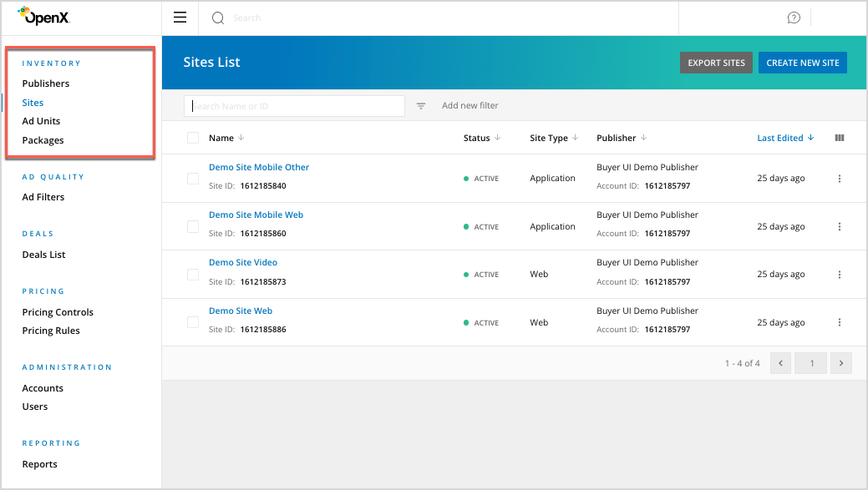The height and width of the screenshot is (490, 868).
Task: Open Pricing Controls in the sidebar
Action: (x=58, y=312)
